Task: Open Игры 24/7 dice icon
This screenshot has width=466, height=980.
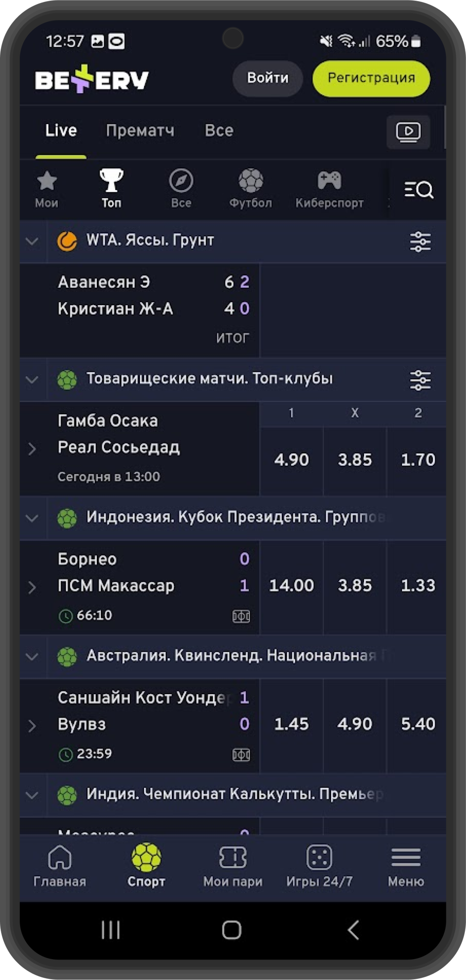Action: click(x=319, y=857)
